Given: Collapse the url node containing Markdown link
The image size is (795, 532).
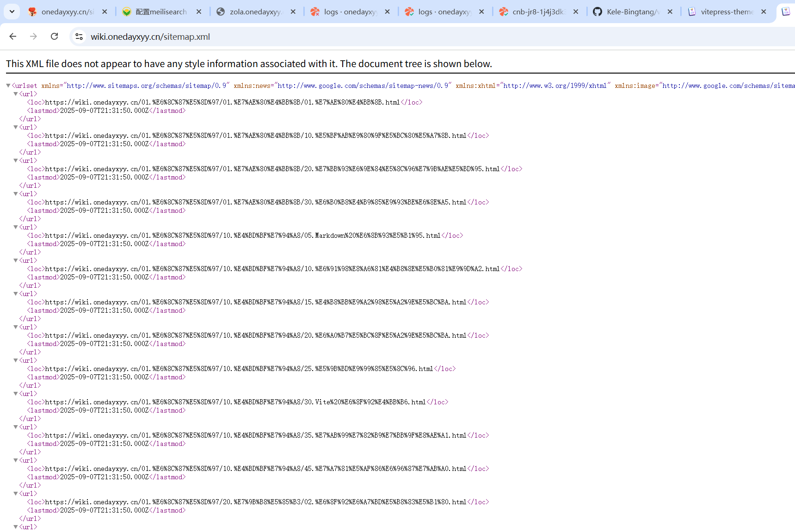Looking at the screenshot, I should pos(16,227).
